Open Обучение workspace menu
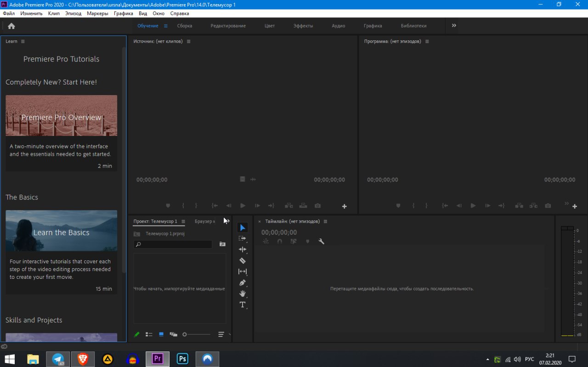Screen dimensions: 588x367 [x=166, y=26]
